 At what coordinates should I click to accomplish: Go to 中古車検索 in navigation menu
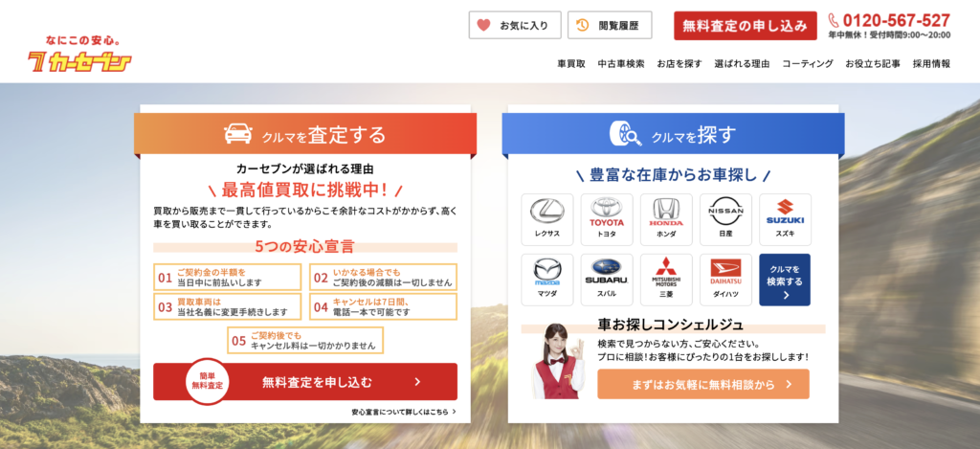621,64
